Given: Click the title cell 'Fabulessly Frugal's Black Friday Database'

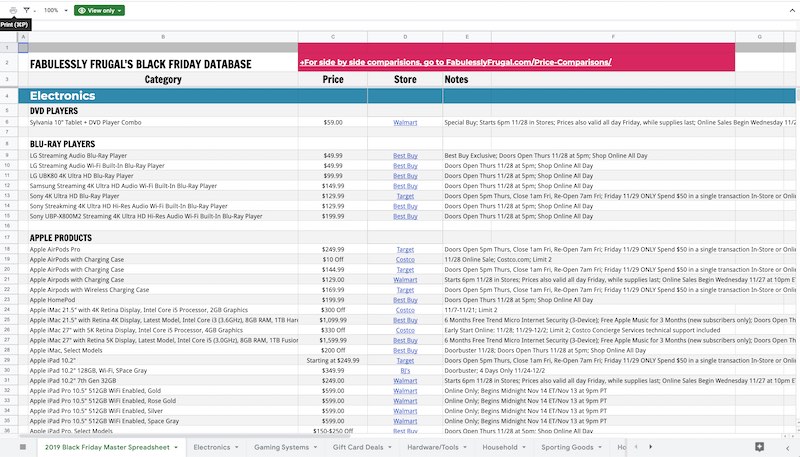Looking at the screenshot, I should pyautogui.click(x=163, y=62).
